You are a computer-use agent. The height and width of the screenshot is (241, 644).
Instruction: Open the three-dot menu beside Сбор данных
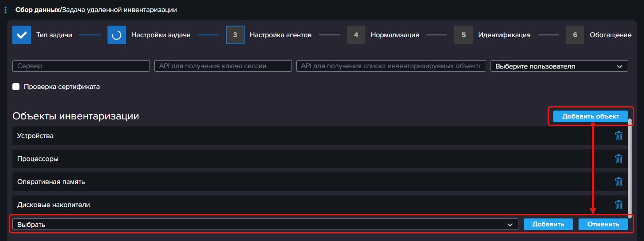click(x=5, y=10)
